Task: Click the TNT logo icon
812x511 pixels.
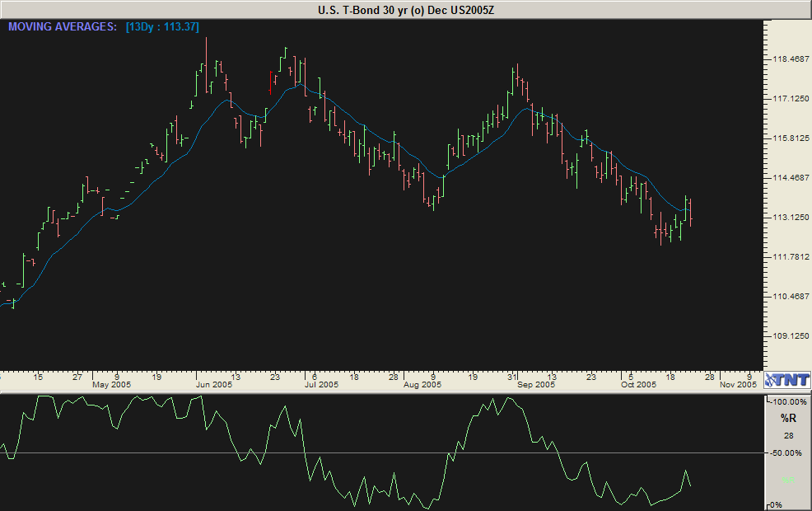Action: [786, 379]
